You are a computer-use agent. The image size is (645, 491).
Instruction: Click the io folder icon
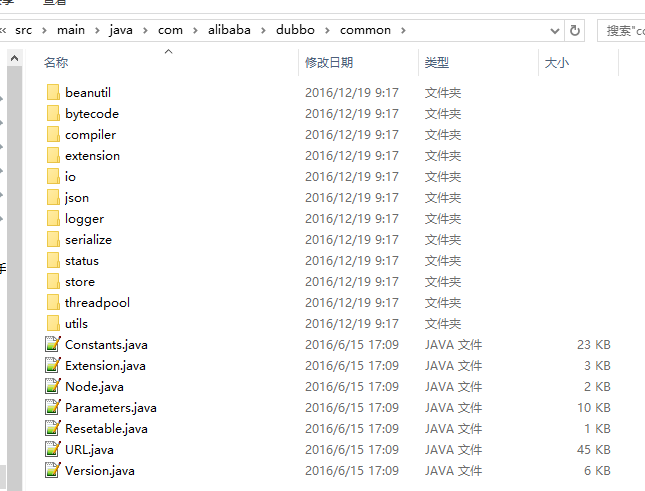pyautogui.click(x=53, y=176)
